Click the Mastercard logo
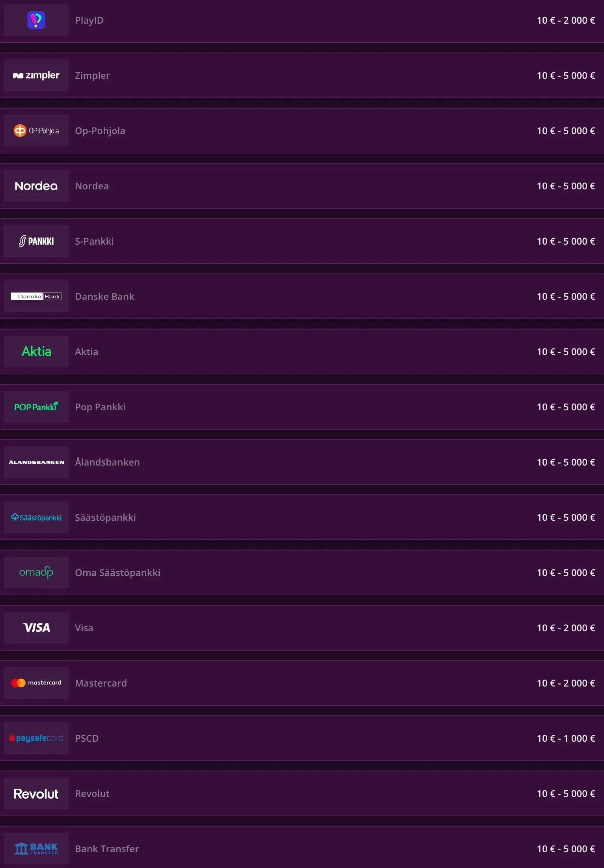Screen dimensions: 604x868 click(x=36, y=683)
